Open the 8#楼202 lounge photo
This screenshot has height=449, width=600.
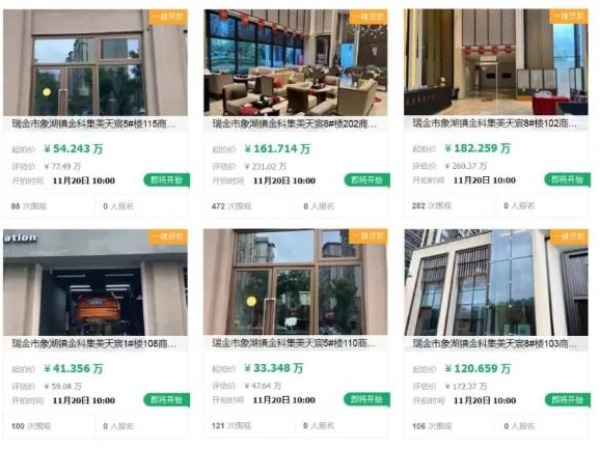click(x=295, y=62)
